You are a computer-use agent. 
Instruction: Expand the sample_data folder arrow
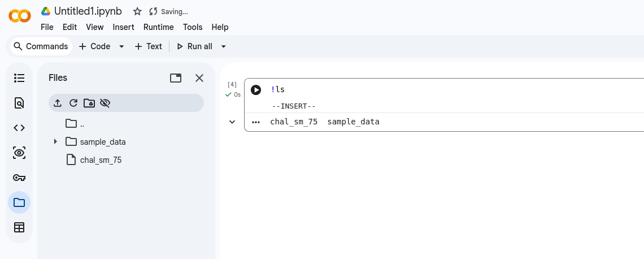point(56,141)
